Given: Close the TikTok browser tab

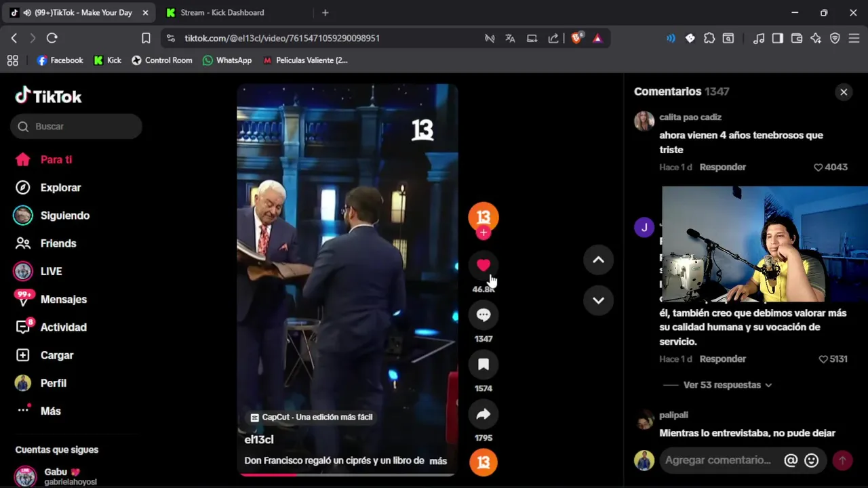Looking at the screenshot, I should 145,12.
